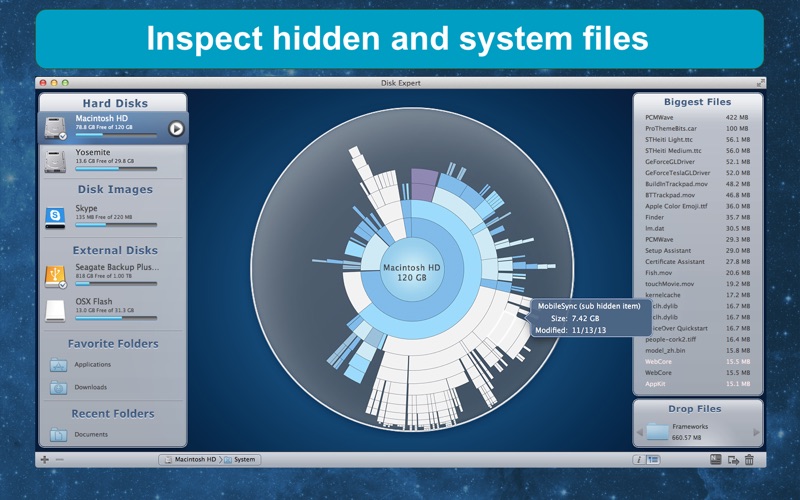
Task: Toggle the list view button beside info
Action: 653,459
